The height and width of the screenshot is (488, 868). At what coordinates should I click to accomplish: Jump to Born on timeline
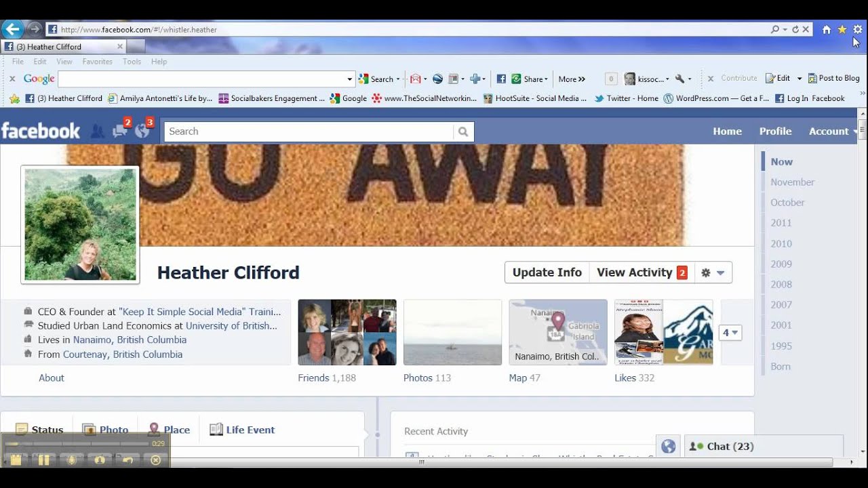point(780,367)
